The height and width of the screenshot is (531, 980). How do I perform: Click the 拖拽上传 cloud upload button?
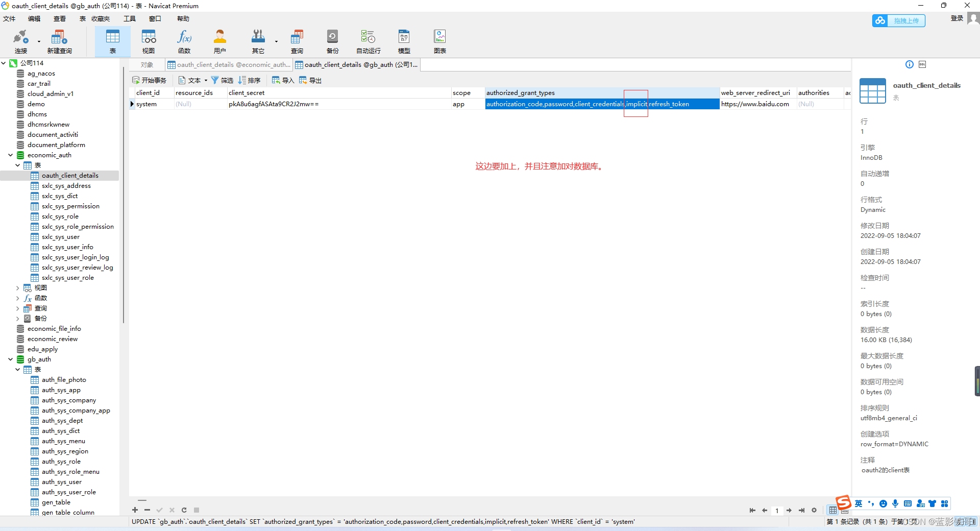tap(898, 20)
